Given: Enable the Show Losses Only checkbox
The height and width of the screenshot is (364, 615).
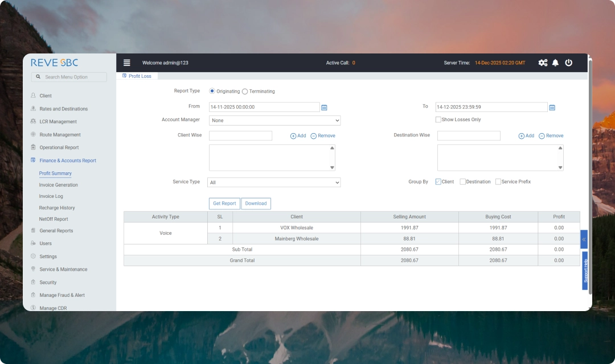Looking at the screenshot, I should (x=438, y=120).
